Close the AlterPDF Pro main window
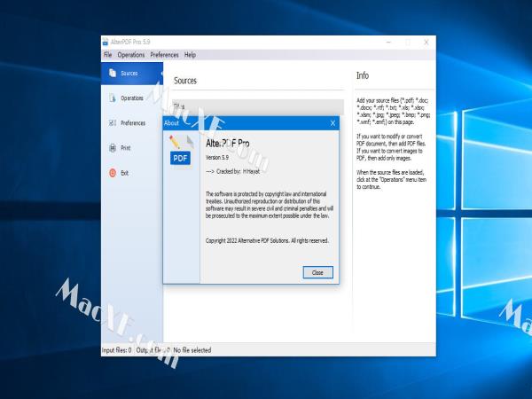 426,42
